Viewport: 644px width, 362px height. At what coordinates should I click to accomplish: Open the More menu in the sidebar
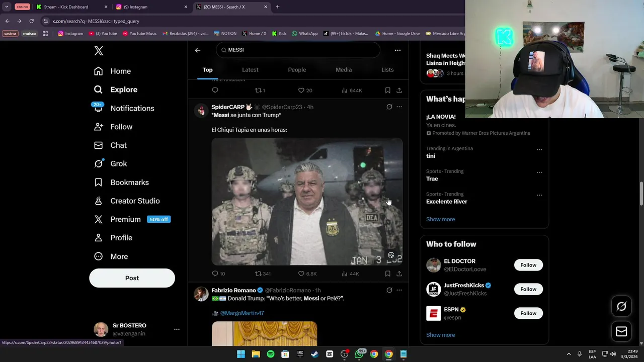[111, 256]
